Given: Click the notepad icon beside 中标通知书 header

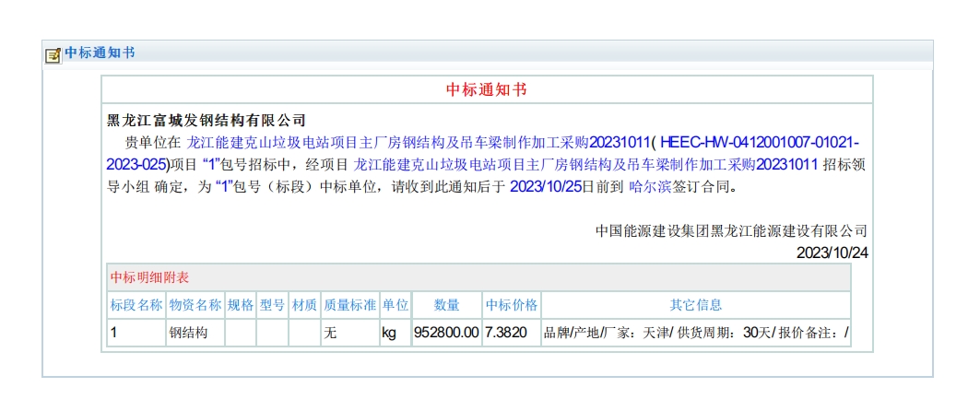Looking at the screenshot, I should click(x=53, y=55).
